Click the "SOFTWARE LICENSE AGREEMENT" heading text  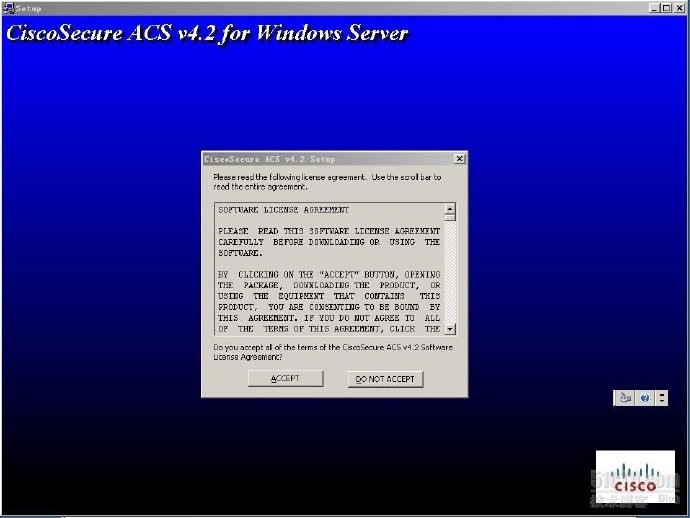pyautogui.click(x=284, y=210)
